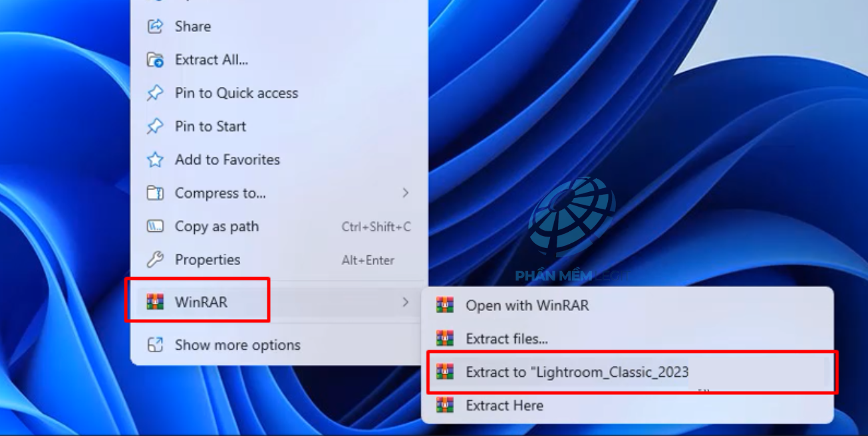Click the WinRAR books icon in main menu

coord(155,302)
